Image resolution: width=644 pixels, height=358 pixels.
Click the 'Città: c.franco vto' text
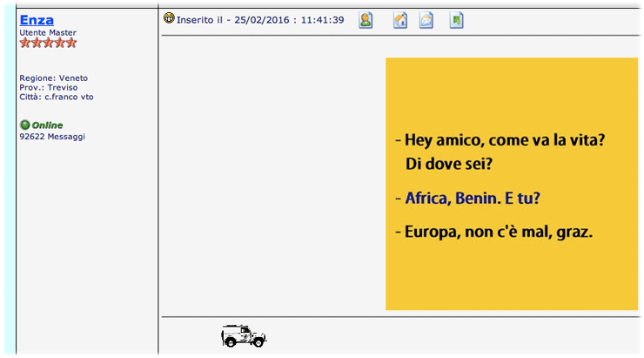(57, 97)
